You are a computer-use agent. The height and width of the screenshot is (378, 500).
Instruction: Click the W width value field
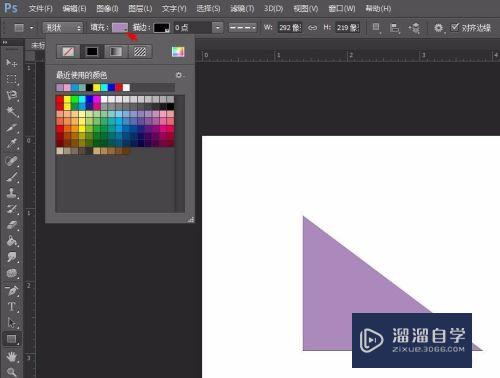click(x=290, y=28)
